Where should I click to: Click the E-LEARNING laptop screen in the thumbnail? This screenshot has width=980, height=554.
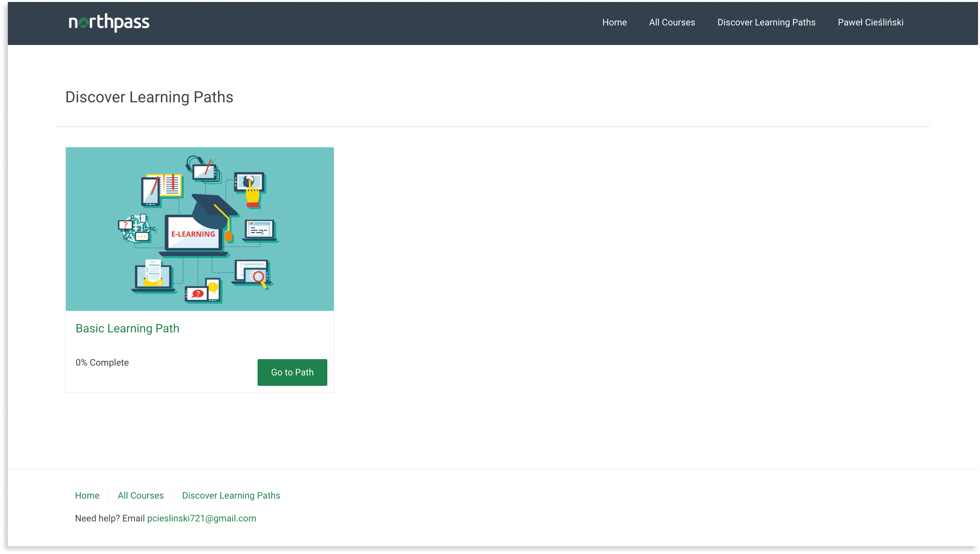click(193, 234)
